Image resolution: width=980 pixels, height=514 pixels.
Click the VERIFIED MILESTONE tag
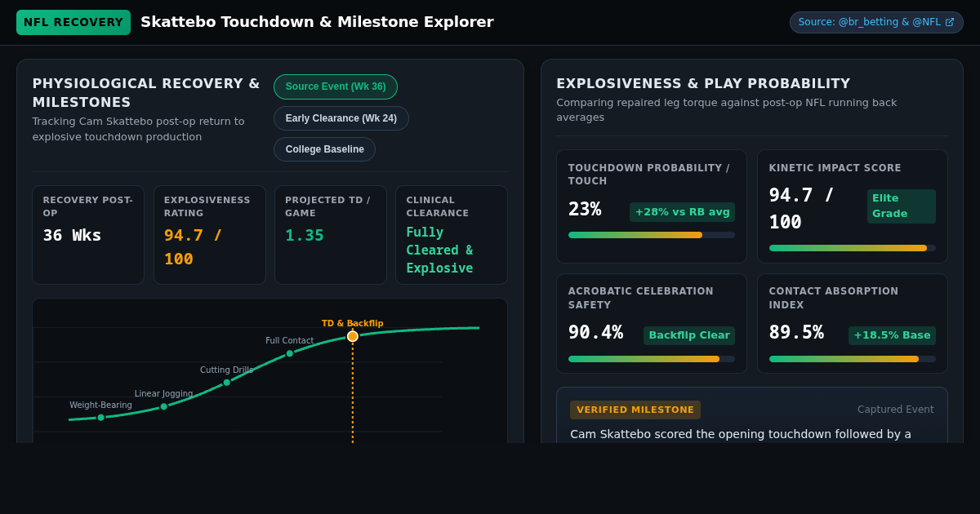[635, 410]
